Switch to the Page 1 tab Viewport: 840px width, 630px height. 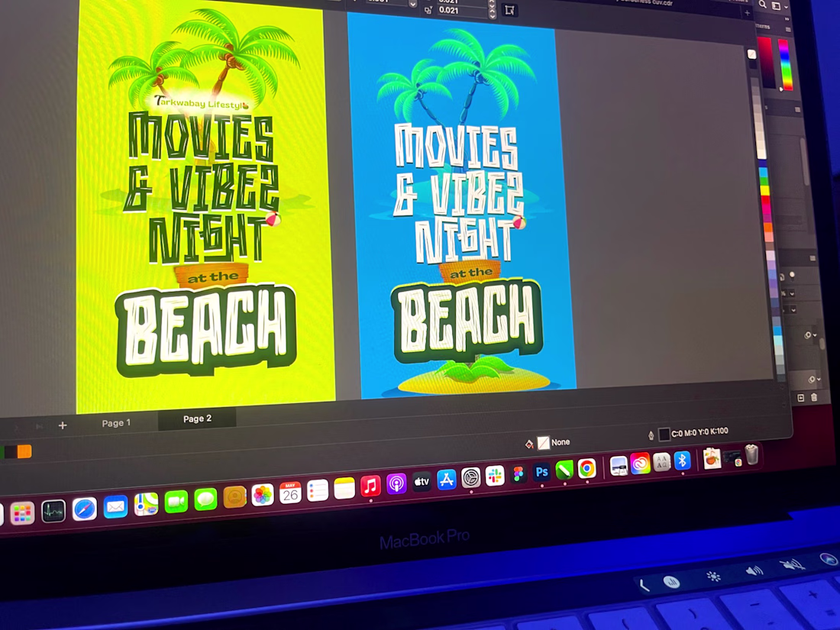(116, 423)
